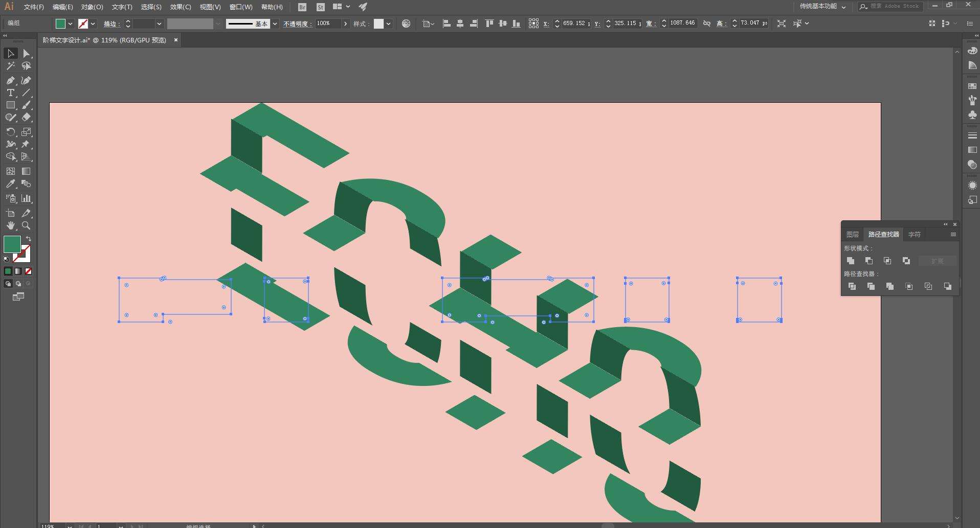This screenshot has height=528, width=980.
Task: Click vertical align top icon
Action: coord(489,24)
